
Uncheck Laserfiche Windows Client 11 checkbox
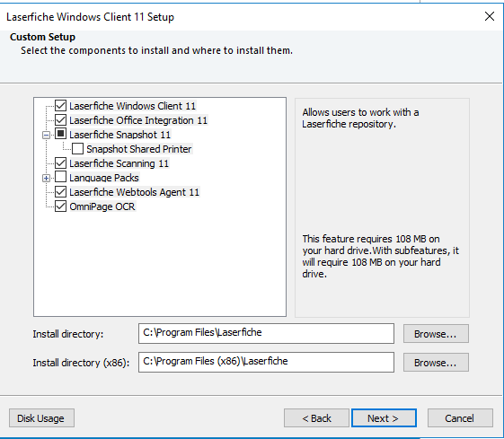click(60, 106)
